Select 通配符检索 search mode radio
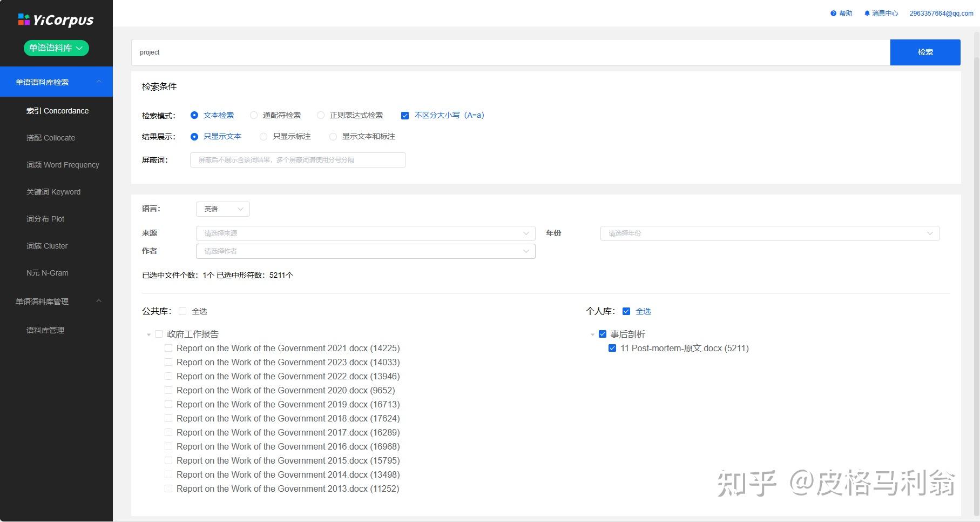The height and width of the screenshot is (522, 980). coord(254,115)
